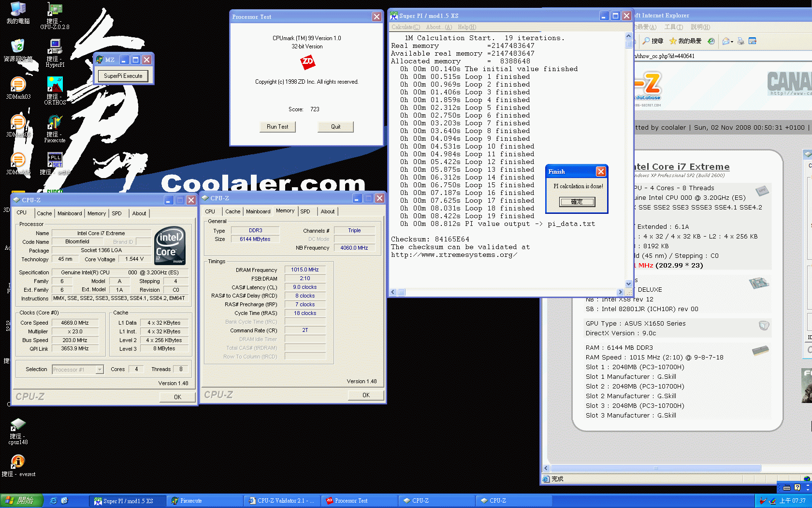Image resolution: width=812 pixels, height=508 pixels.
Task: Select Cache tab in left CPU-Z window
Action: tap(44, 213)
